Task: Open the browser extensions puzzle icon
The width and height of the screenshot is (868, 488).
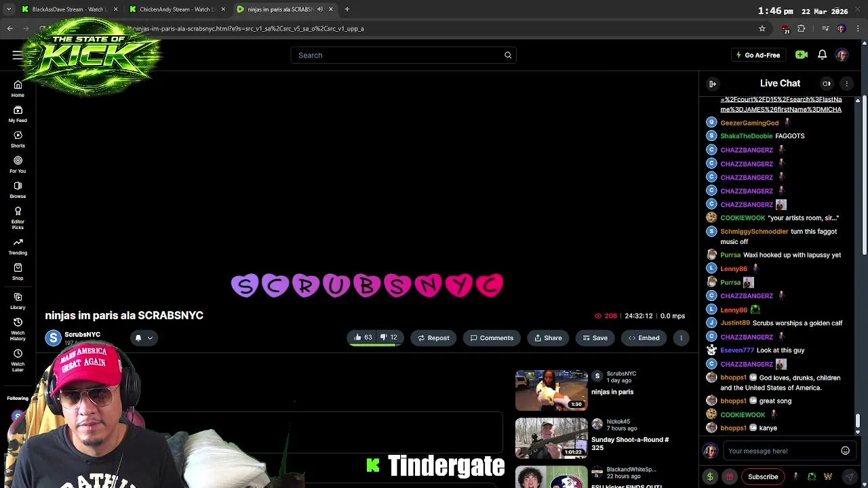Action: point(802,28)
